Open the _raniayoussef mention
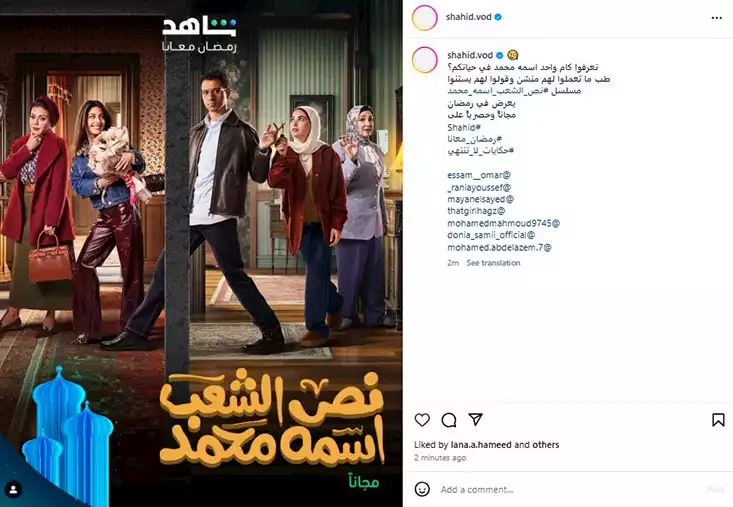Image resolution: width=733 pixels, height=507 pixels. (479, 187)
